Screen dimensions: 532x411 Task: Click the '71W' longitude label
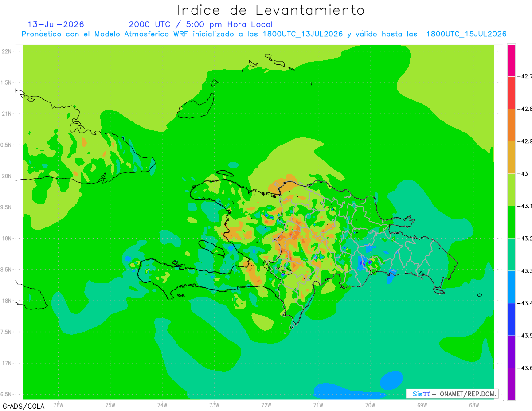pos(318,405)
